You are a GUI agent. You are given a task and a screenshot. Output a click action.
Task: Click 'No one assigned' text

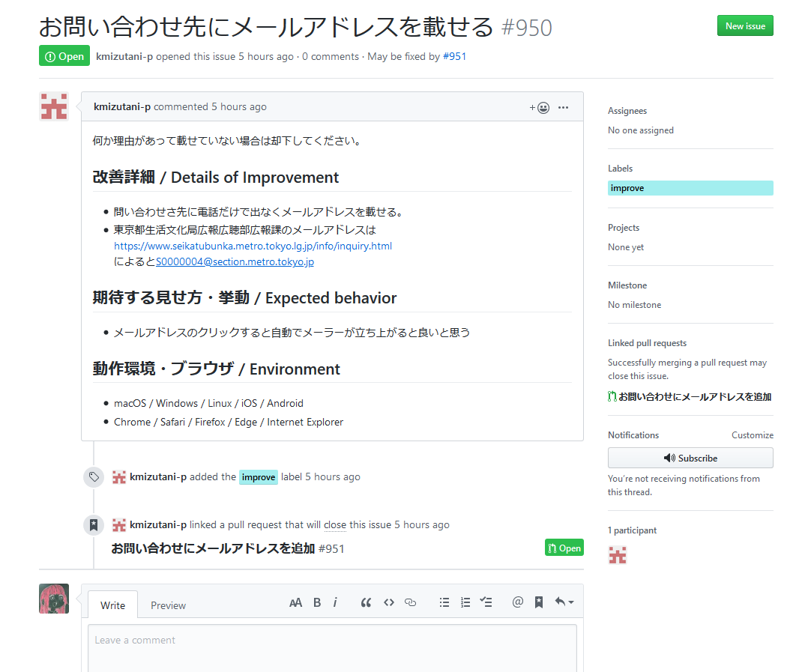pyautogui.click(x=640, y=130)
